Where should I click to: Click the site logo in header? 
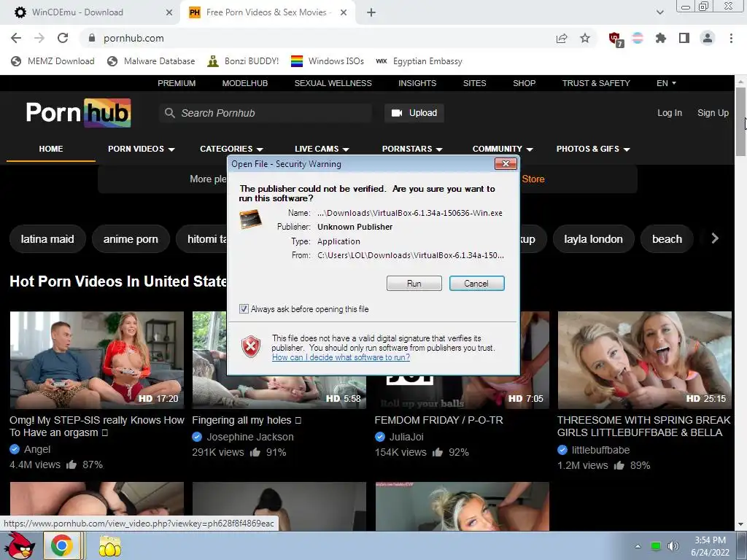(79, 113)
